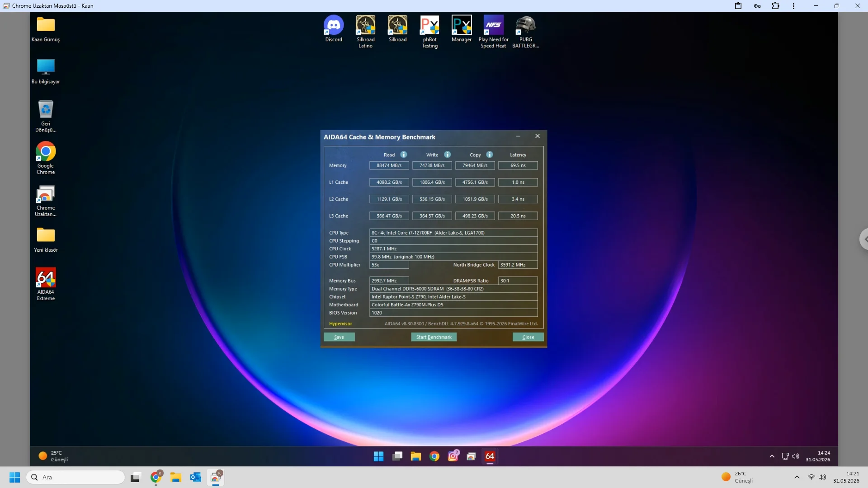This screenshot has height=488, width=868.
Task: Open the local taskbar weather widget
Action: tap(737, 477)
